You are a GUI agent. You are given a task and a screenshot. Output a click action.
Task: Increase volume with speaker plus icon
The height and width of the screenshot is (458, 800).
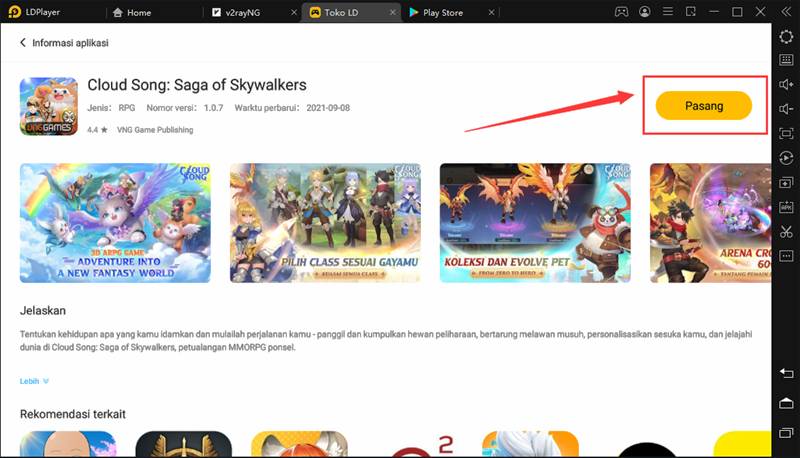[786, 84]
